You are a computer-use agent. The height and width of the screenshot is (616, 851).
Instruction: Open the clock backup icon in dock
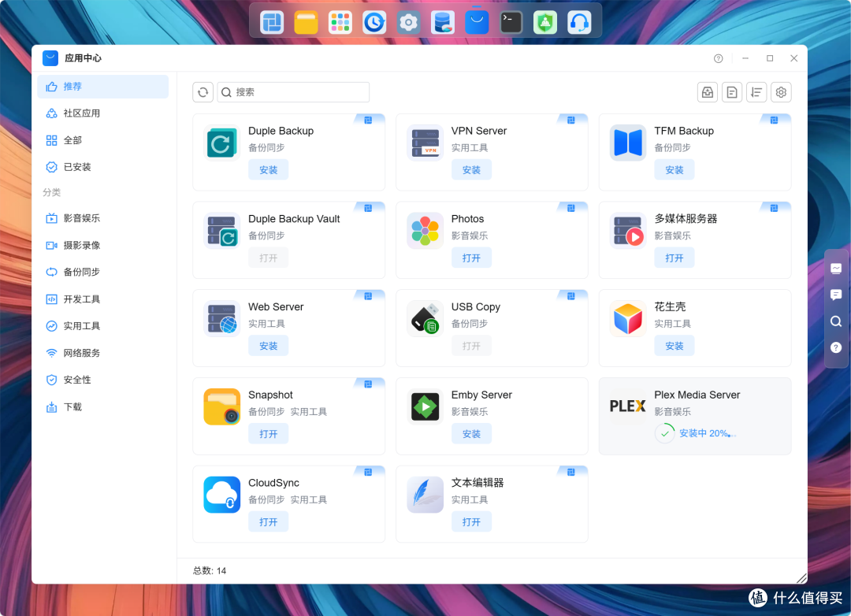click(374, 23)
